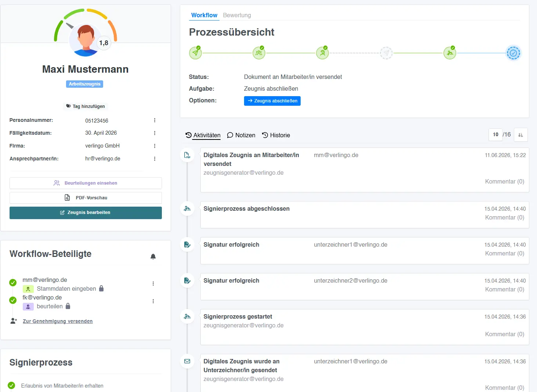
Task: Click the Arbeitszeugnis tag badge
Action: [84, 84]
